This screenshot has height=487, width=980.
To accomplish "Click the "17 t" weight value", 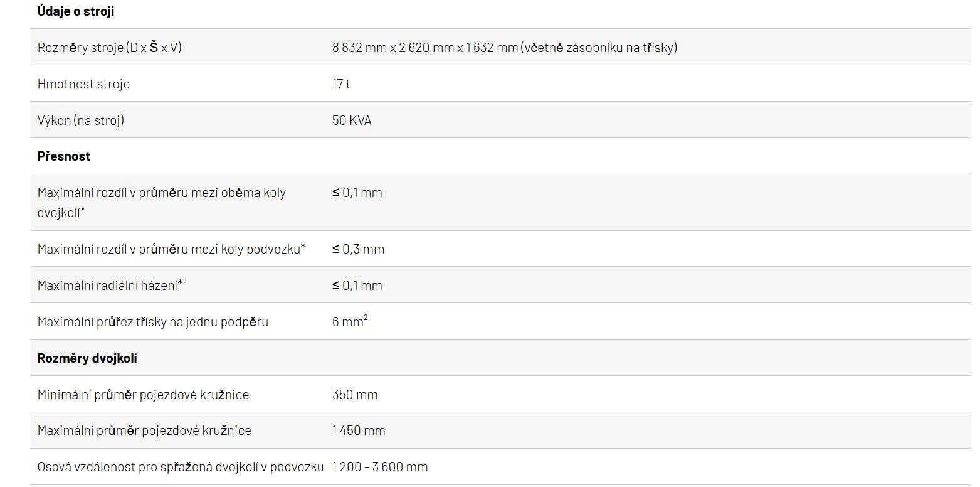I will pyautogui.click(x=341, y=84).
